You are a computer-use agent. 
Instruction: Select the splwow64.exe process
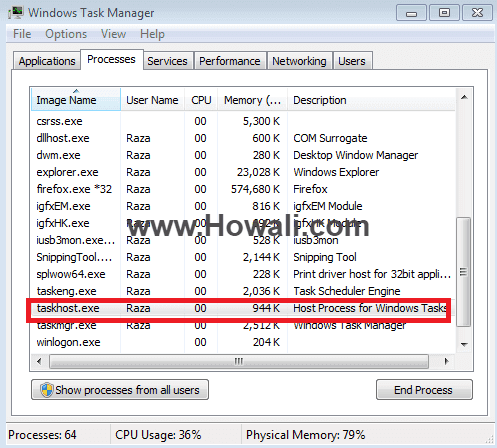click(x=243, y=274)
